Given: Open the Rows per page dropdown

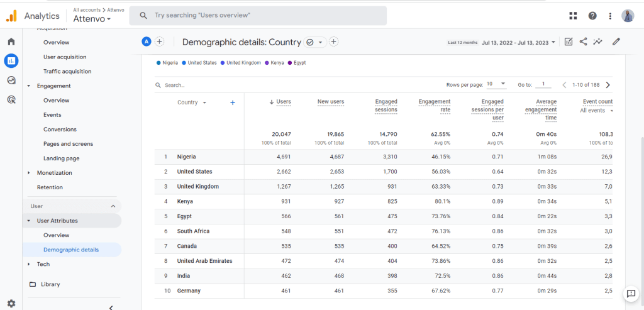Looking at the screenshot, I should coord(497,84).
